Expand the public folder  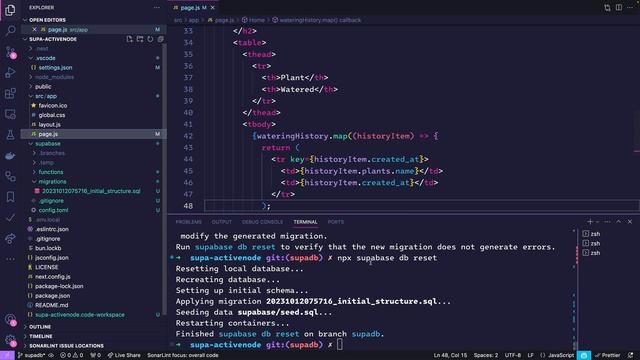point(43,87)
